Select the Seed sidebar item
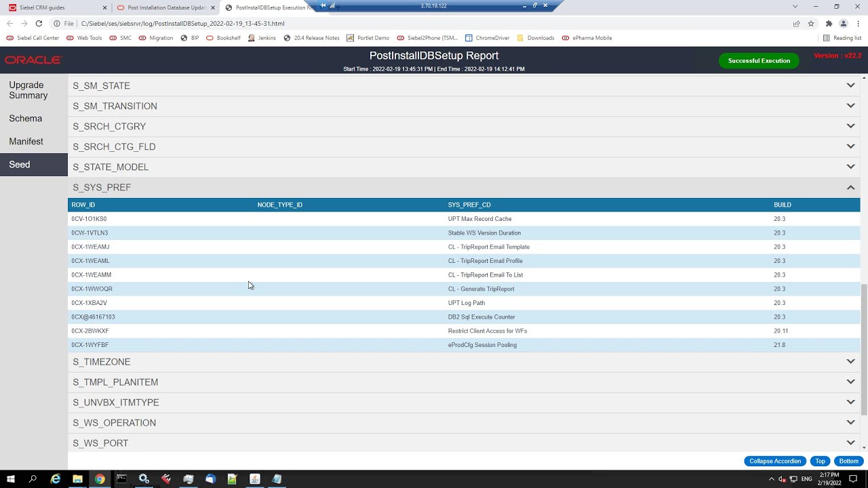868x488 pixels. pos(34,165)
